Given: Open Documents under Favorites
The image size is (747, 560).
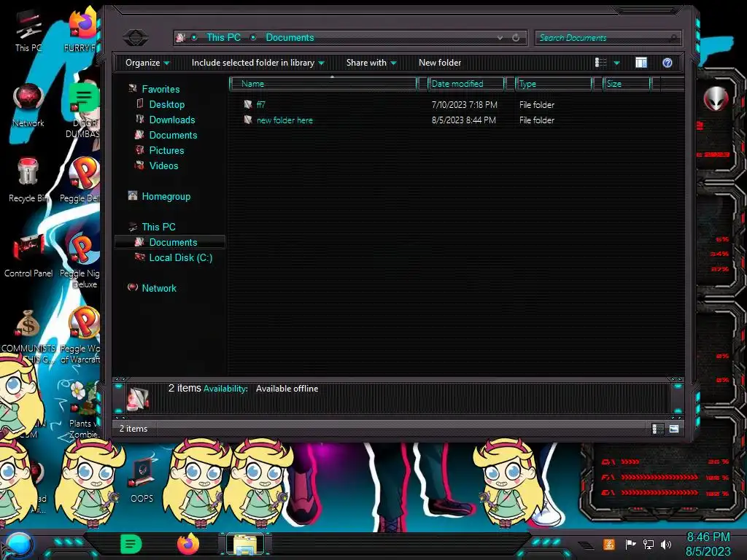Looking at the screenshot, I should pyautogui.click(x=173, y=135).
